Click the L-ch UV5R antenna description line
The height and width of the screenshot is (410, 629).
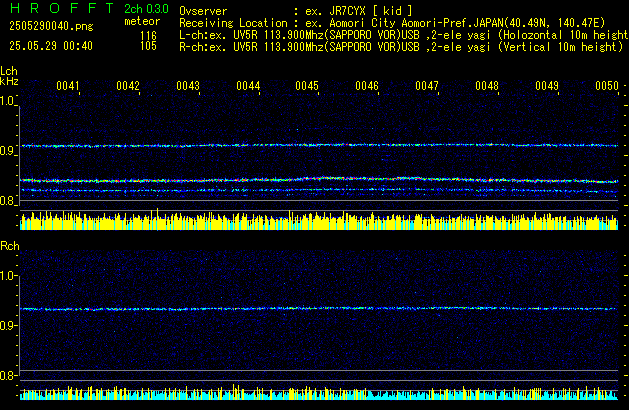404,35
